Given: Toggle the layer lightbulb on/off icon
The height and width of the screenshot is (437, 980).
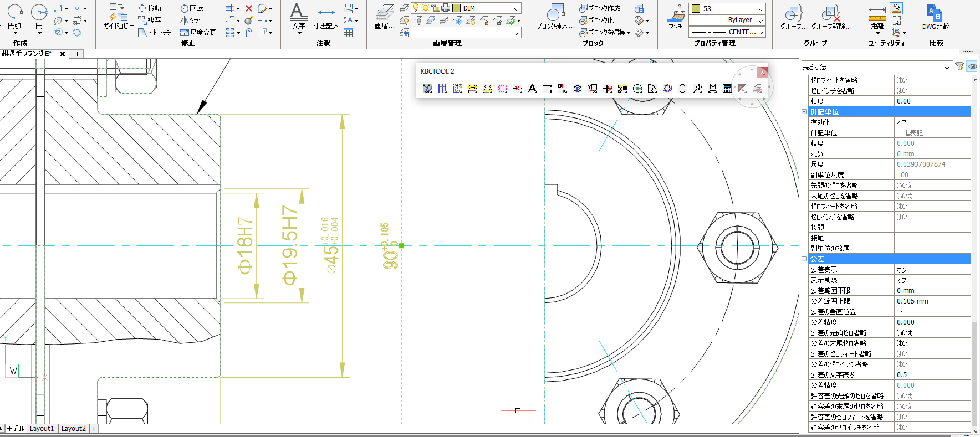Looking at the screenshot, I should (415, 8).
